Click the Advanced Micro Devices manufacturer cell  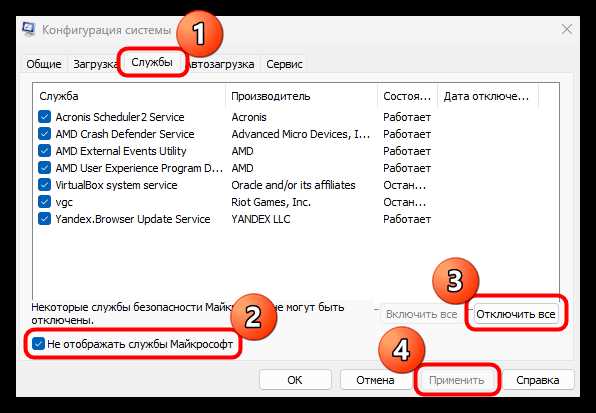click(300, 134)
